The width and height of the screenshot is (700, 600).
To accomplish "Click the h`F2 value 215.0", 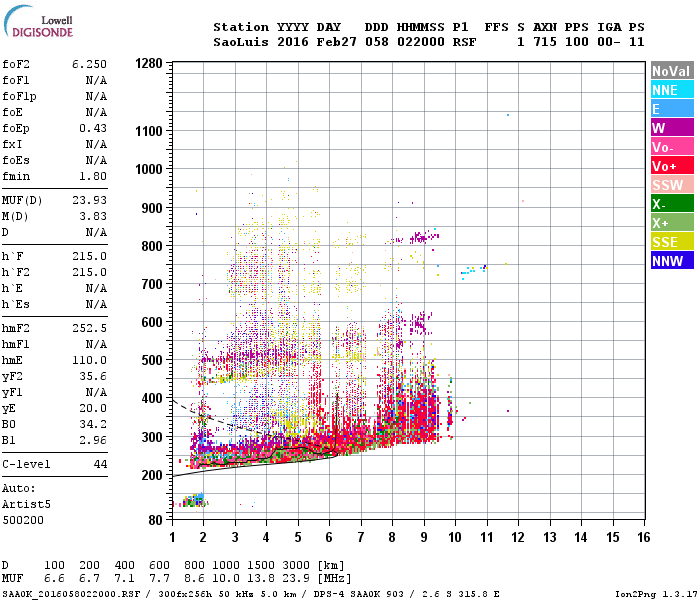I will 89,272.
